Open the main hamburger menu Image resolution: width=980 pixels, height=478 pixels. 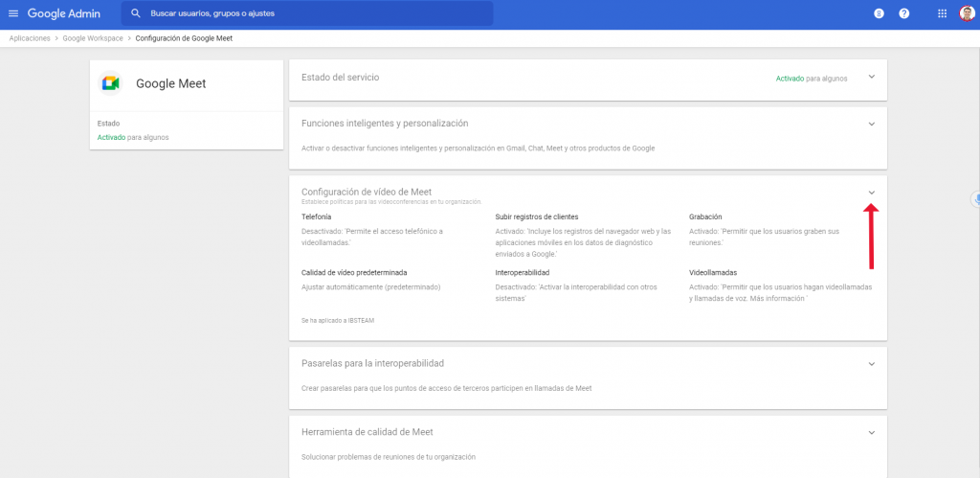13,13
